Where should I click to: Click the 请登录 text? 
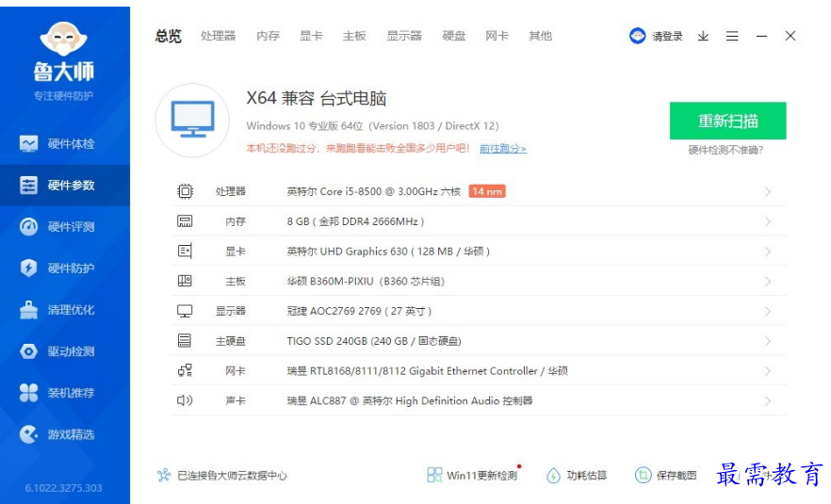[x=667, y=36]
